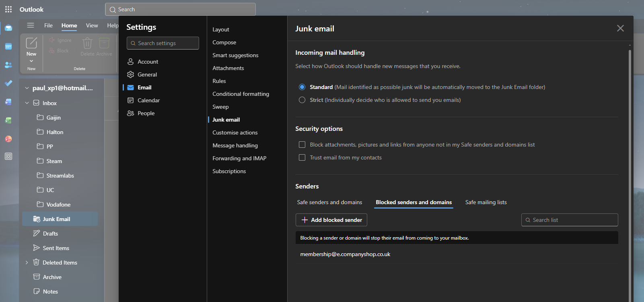Image resolution: width=644 pixels, height=302 pixels.
Task: Open Layout email settings
Action: point(221,29)
